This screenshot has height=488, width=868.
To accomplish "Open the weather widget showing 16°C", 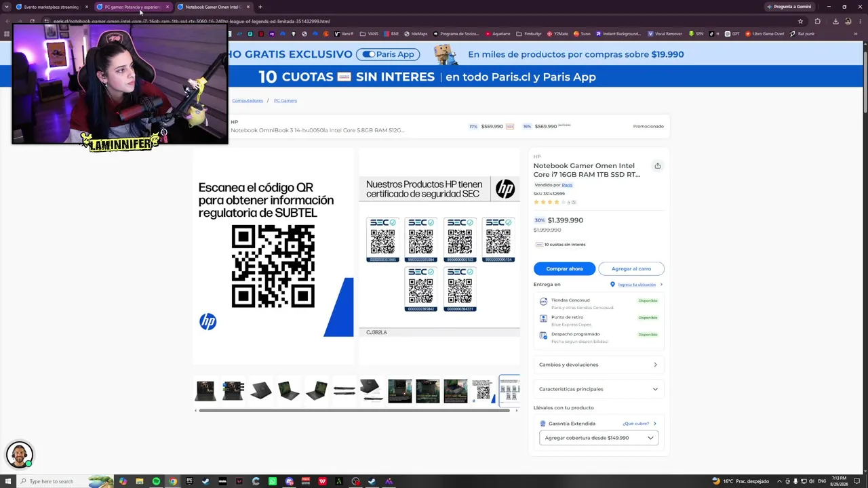I will coord(741,481).
